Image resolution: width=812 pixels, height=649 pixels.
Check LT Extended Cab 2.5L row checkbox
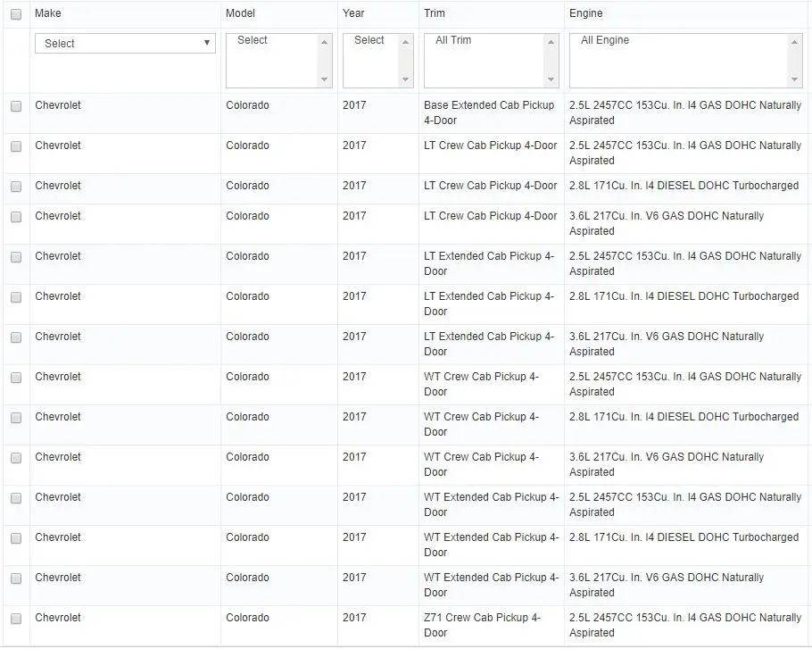(x=16, y=257)
